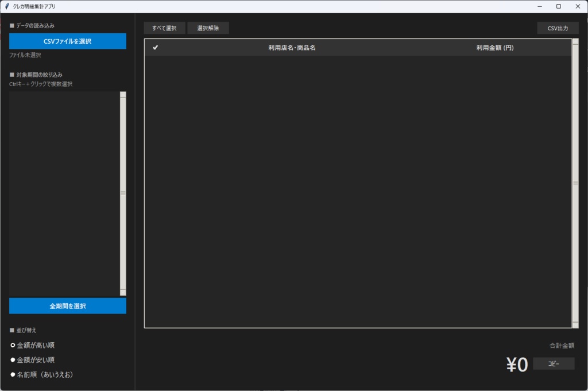Click the transactions table scrollbar
588x391 pixels.
click(x=575, y=183)
